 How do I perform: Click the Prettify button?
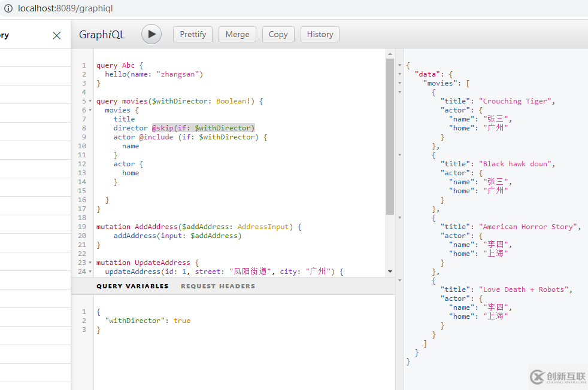click(193, 34)
